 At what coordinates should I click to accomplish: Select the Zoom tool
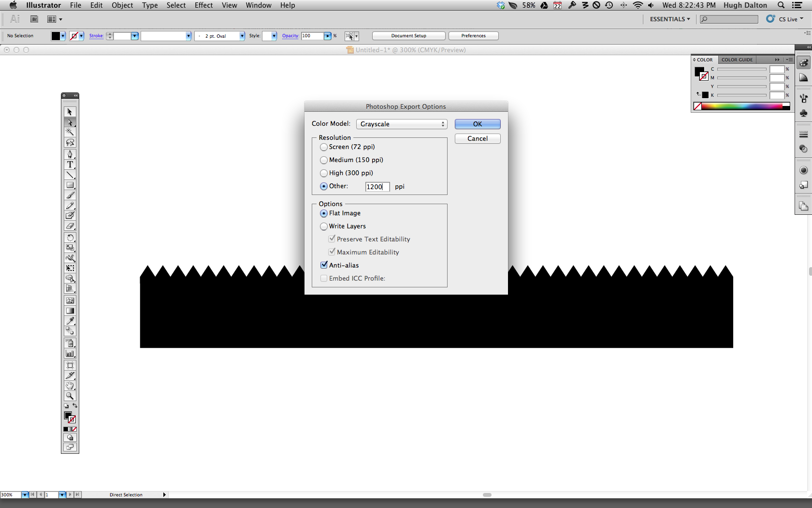(x=70, y=396)
